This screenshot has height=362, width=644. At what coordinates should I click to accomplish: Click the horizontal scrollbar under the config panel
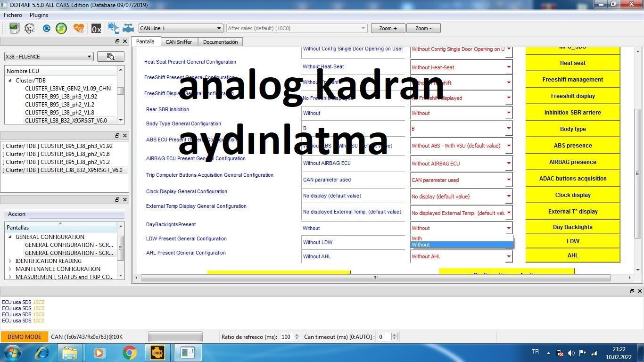(375, 278)
